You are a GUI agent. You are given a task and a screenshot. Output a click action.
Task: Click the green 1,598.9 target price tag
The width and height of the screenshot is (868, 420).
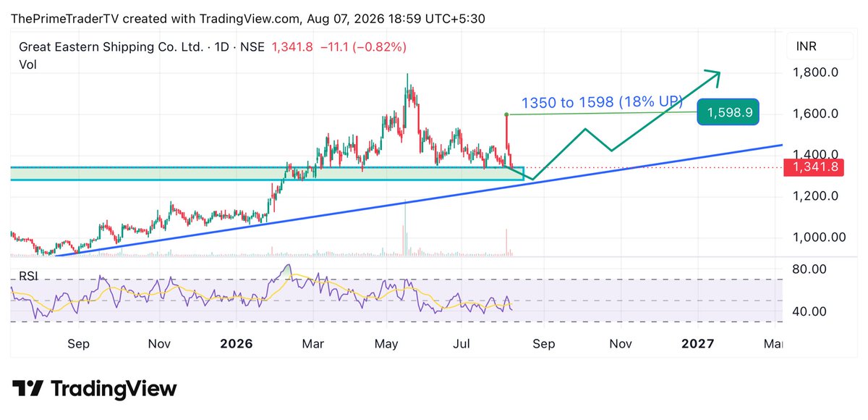tap(728, 112)
